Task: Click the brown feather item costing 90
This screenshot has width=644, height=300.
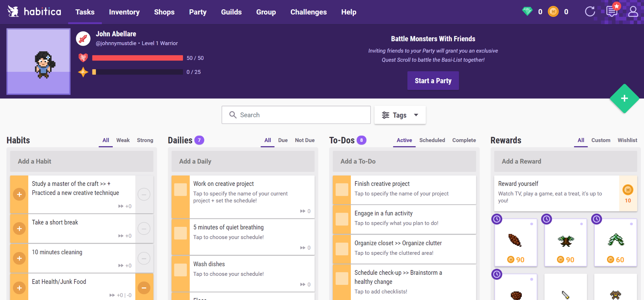Action: 515,242
